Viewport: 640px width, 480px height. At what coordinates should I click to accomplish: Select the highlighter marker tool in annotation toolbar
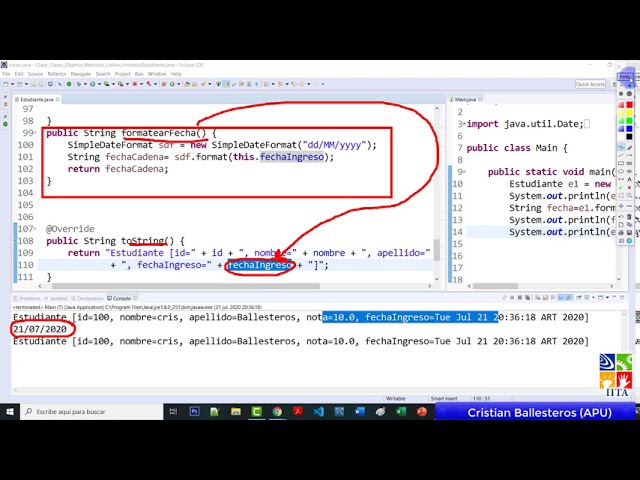(x=629, y=147)
